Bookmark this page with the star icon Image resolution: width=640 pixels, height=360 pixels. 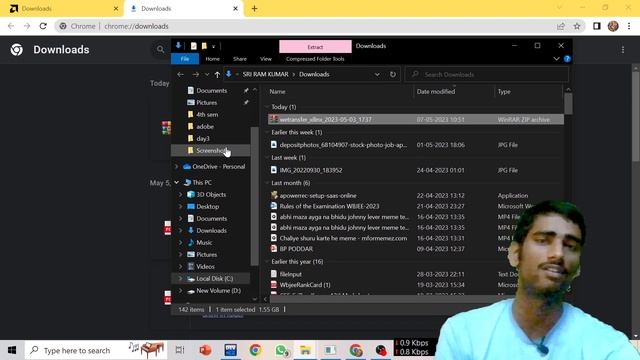[x=577, y=26]
